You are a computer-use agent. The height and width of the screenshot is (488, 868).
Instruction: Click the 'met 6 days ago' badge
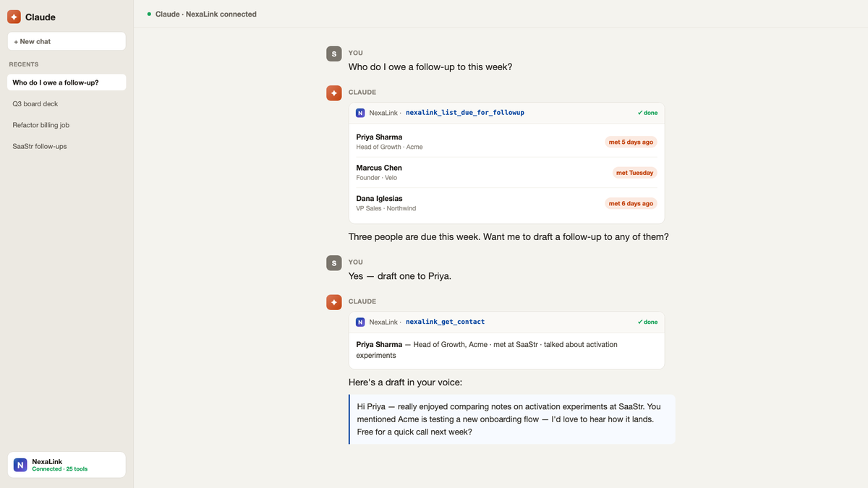631,203
